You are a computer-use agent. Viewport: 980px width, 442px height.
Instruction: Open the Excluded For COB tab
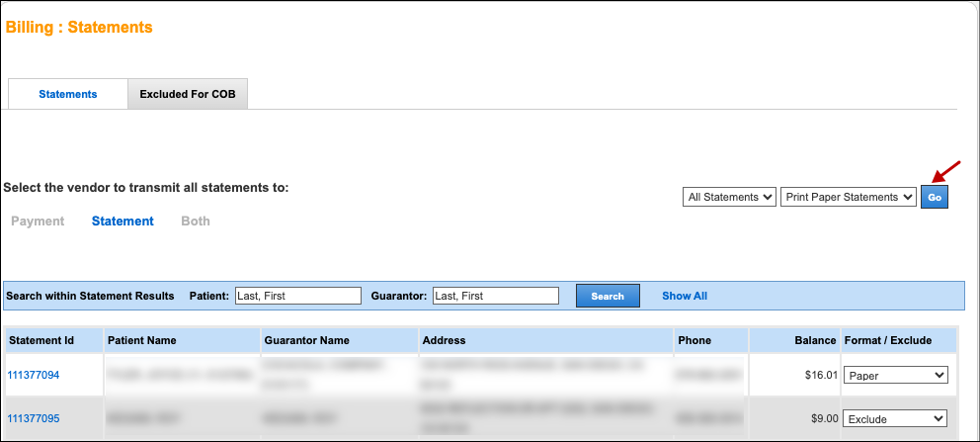[x=188, y=94]
